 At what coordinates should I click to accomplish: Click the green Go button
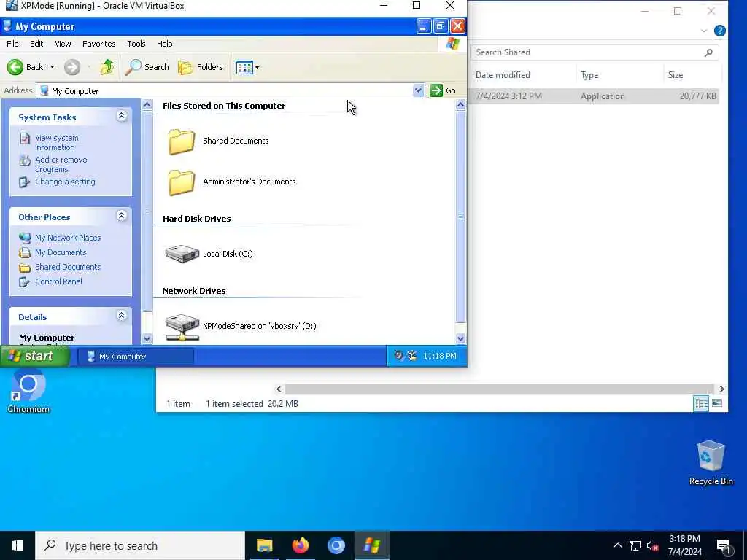(443, 90)
